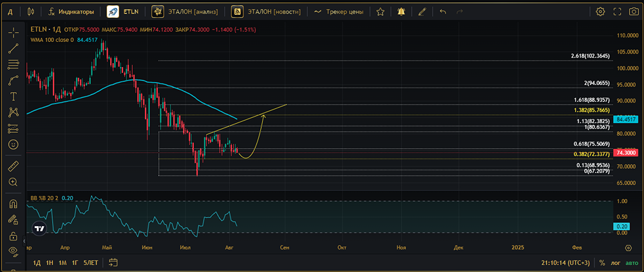Screen dimensions: 644x272
Task: Hide all drawings with the eye icon
Action: [x=13, y=251]
